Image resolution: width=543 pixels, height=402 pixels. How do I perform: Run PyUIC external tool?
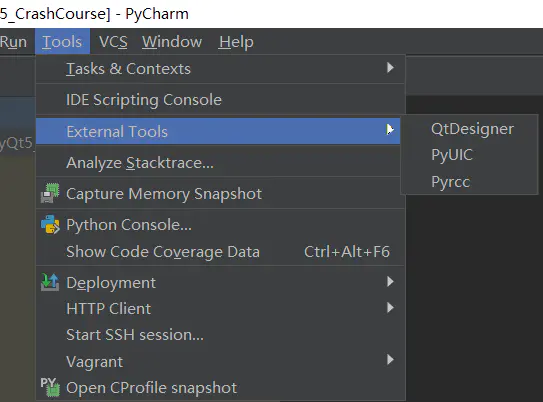click(452, 155)
